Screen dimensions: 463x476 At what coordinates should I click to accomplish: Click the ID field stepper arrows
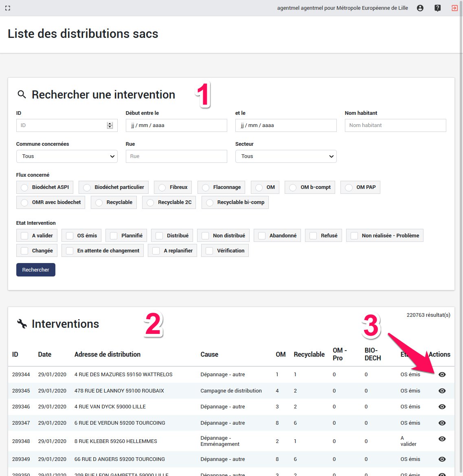point(110,125)
